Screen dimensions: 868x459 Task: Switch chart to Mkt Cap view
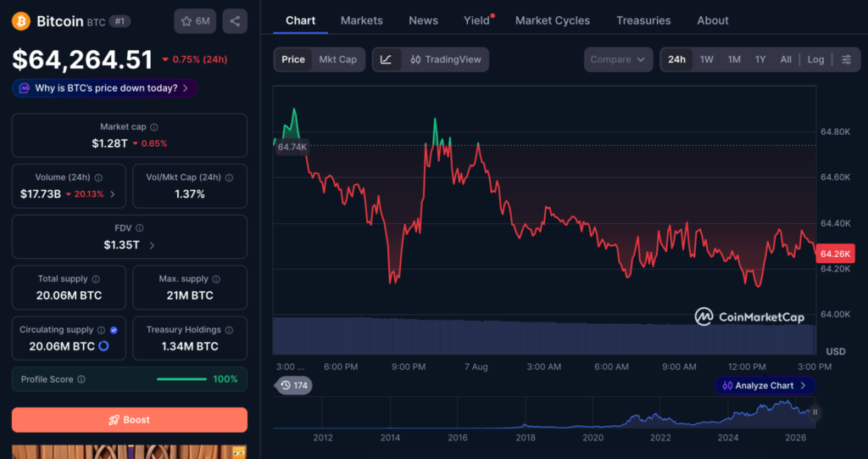click(337, 59)
